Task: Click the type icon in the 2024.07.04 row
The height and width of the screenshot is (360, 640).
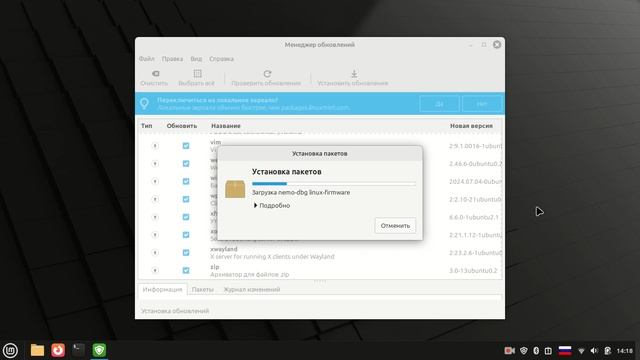Action: coord(155,181)
